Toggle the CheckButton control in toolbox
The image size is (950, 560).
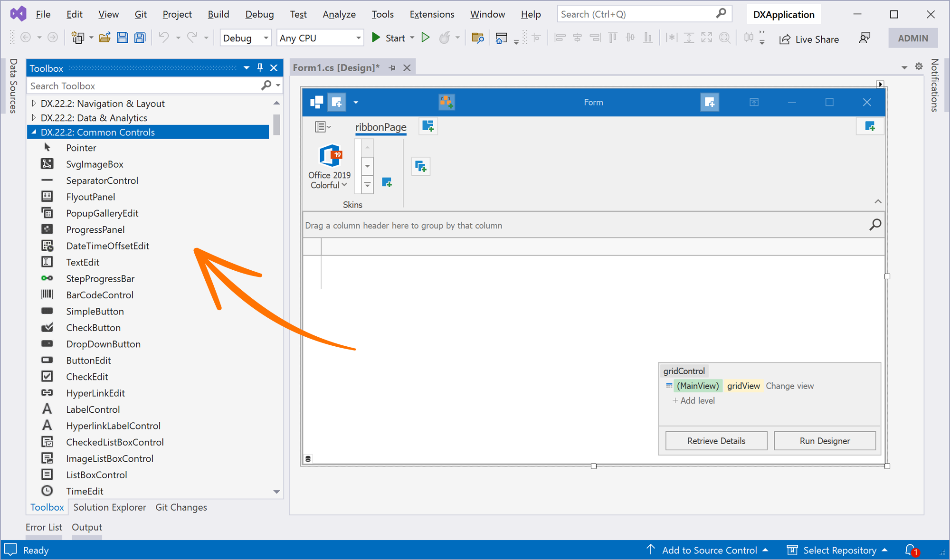click(x=93, y=327)
